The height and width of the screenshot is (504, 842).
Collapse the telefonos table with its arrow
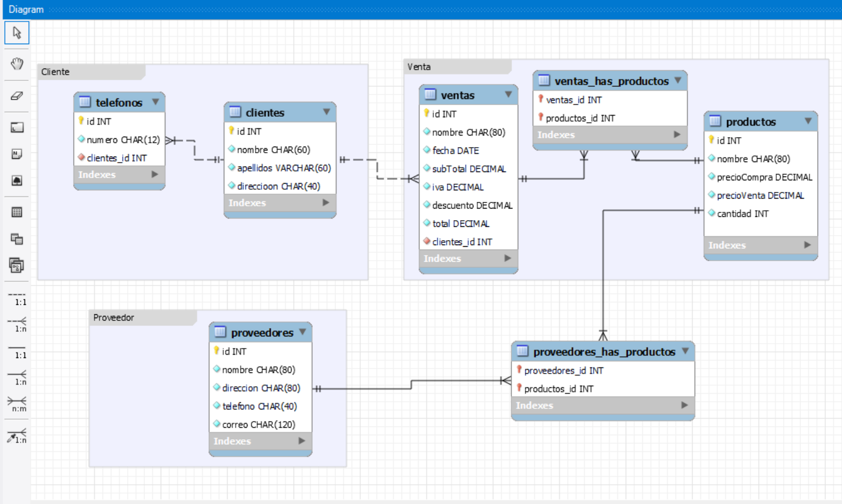(156, 102)
